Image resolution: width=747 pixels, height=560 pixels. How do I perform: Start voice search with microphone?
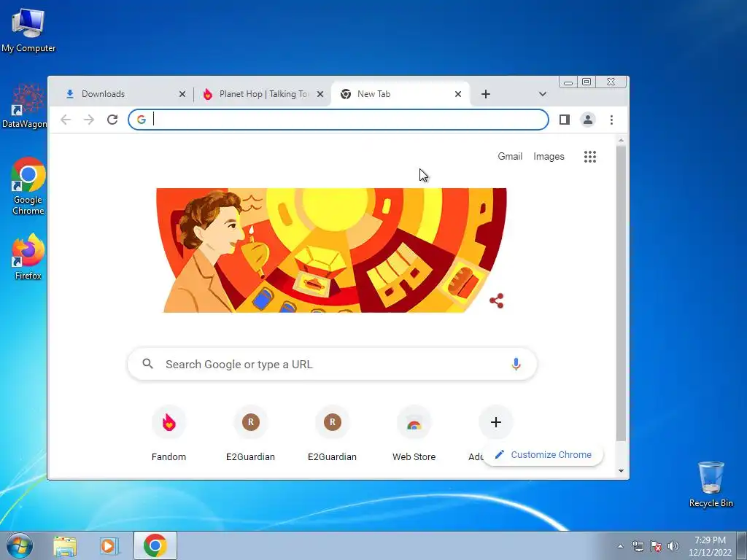(516, 365)
